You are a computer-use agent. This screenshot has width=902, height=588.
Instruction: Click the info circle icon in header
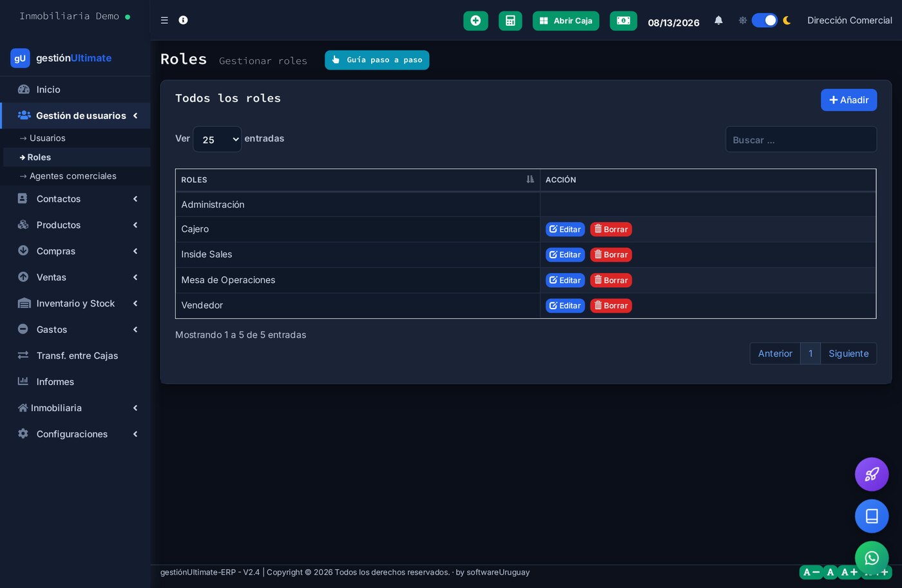click(183, 20)
